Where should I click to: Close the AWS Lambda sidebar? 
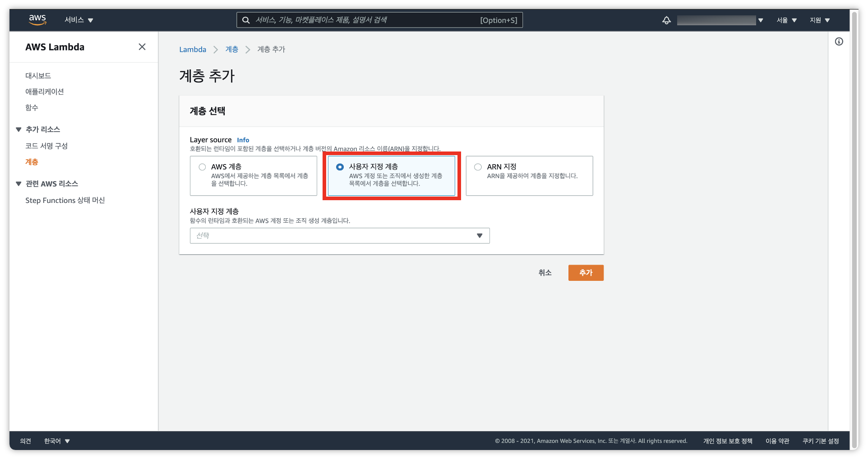coord(142,47)
